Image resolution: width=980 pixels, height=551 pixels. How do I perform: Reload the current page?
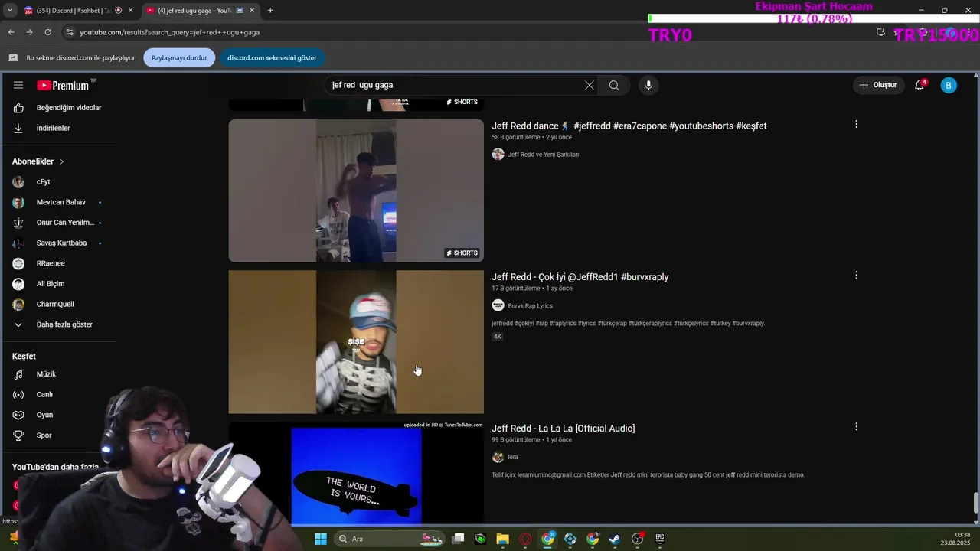pos(47,32)
